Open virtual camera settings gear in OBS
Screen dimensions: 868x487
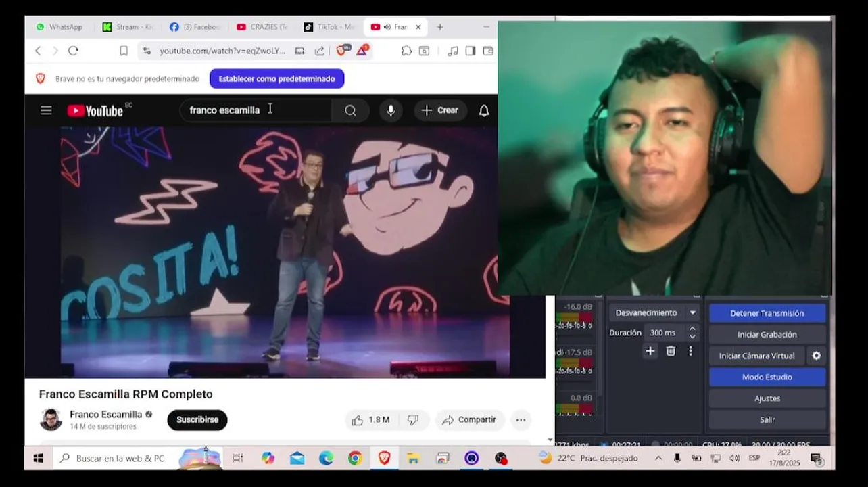816,356
